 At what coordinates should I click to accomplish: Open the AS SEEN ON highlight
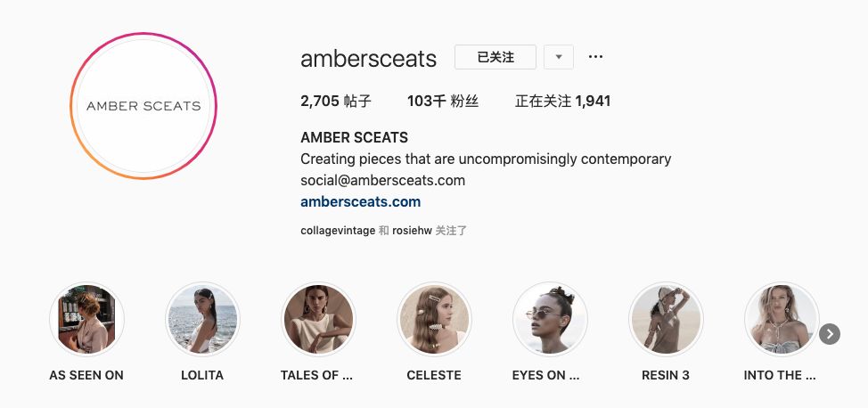click(86, 319)
